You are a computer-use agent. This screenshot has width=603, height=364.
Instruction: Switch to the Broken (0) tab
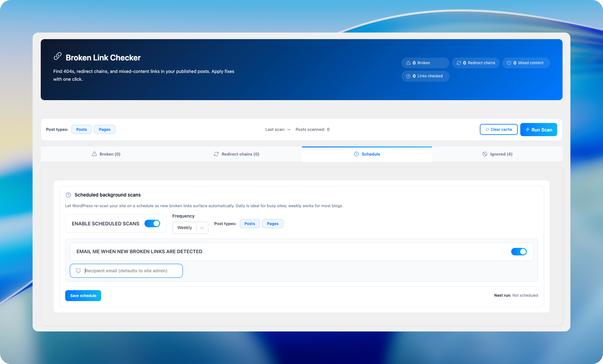point(106,154)
